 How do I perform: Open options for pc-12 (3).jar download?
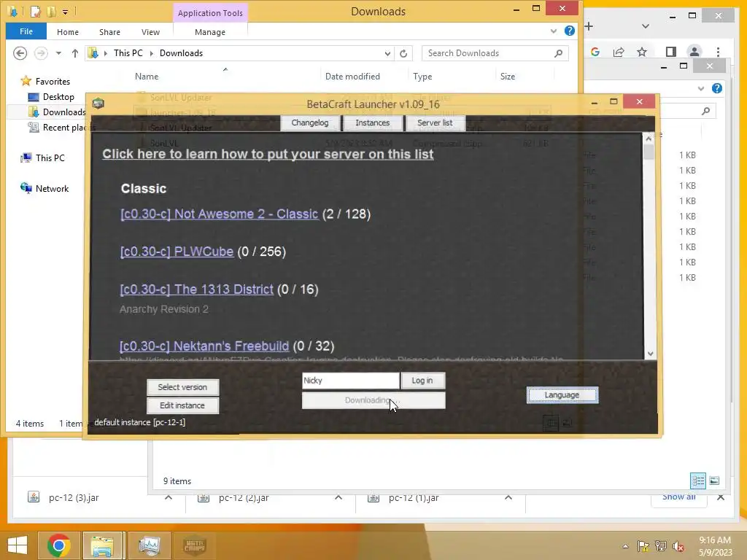click(x=169, y=497)
